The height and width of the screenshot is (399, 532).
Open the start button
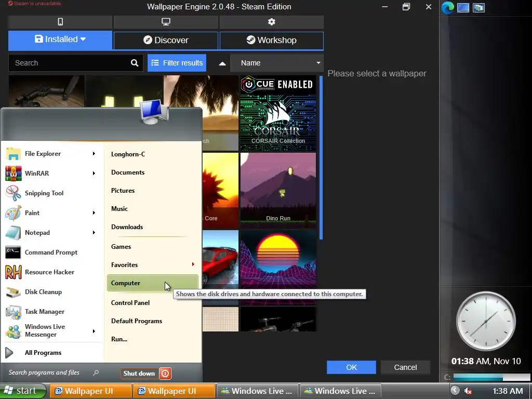click(x=22, y=391)
